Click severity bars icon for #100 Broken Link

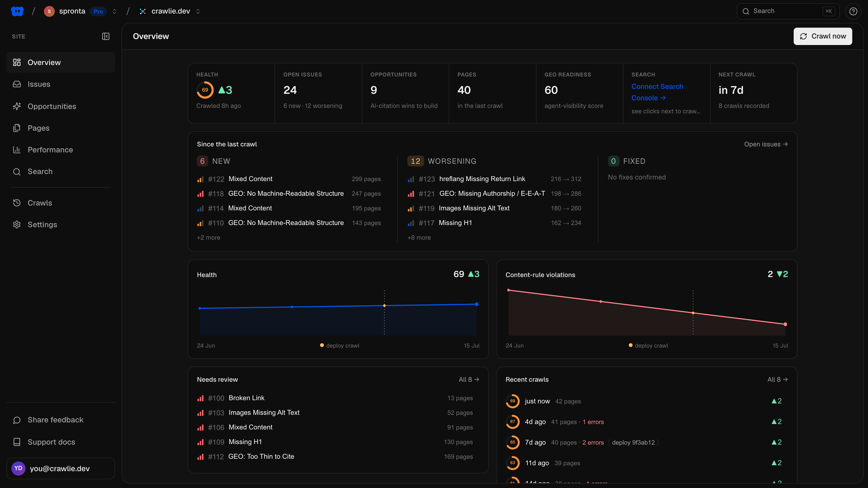click(200, 398)
